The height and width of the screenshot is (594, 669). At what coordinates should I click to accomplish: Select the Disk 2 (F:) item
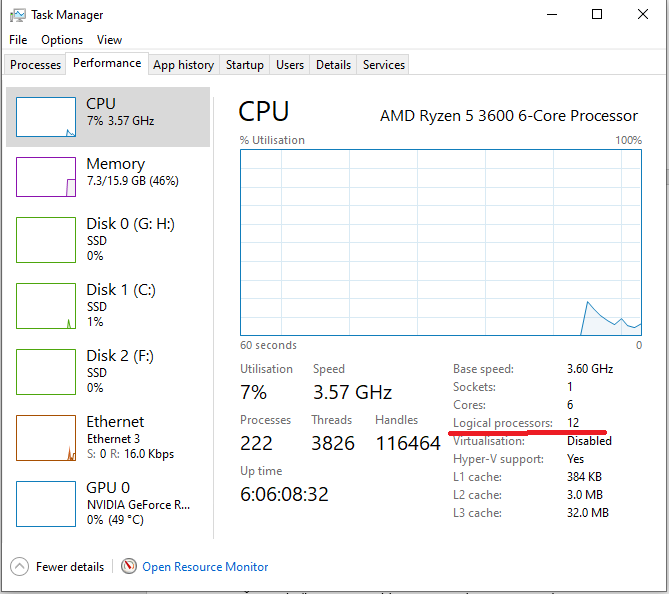tap(46, 372)
